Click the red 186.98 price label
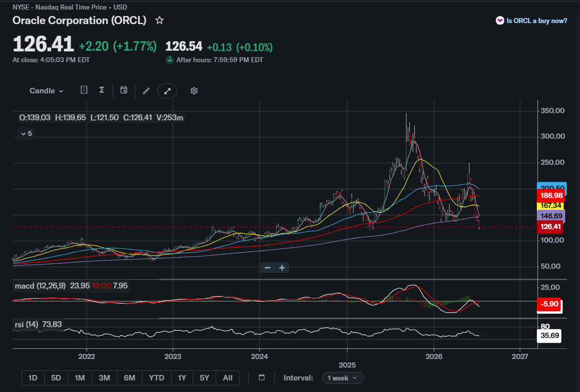This screenshot has height=392, width=580. click(551, 195)
